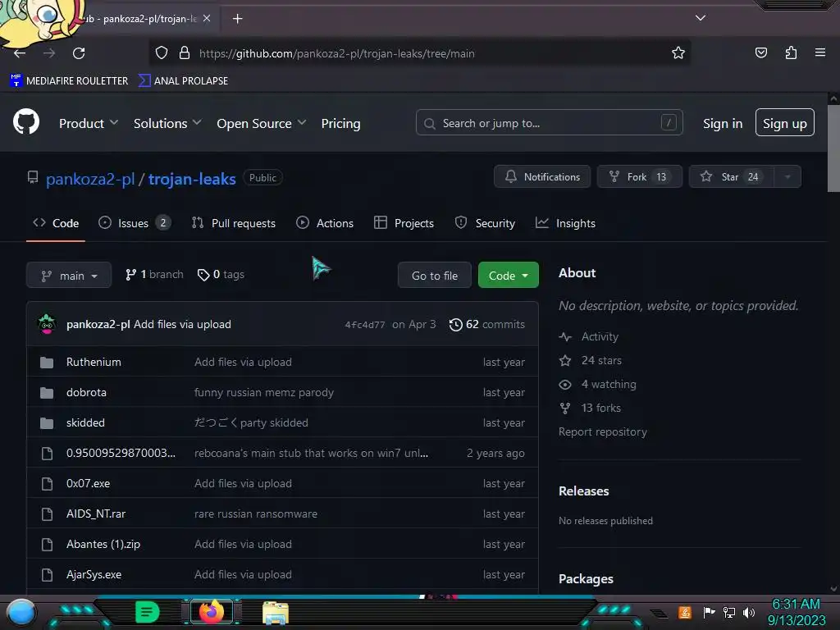Click the tracking protection shield icon
Screen dimensions: 840x630
162,52
